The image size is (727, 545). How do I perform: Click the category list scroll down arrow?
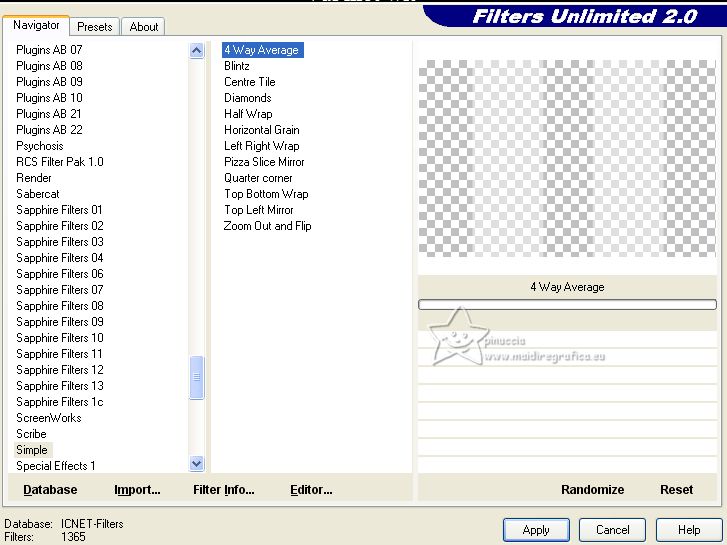pyautogui.click(x=197, y=463)
